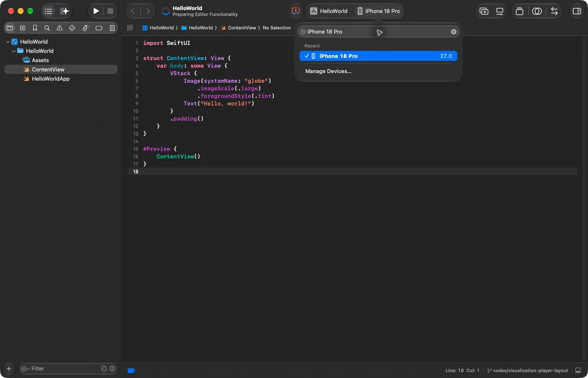
Task: Click the Stop build button
Action: 110,11
